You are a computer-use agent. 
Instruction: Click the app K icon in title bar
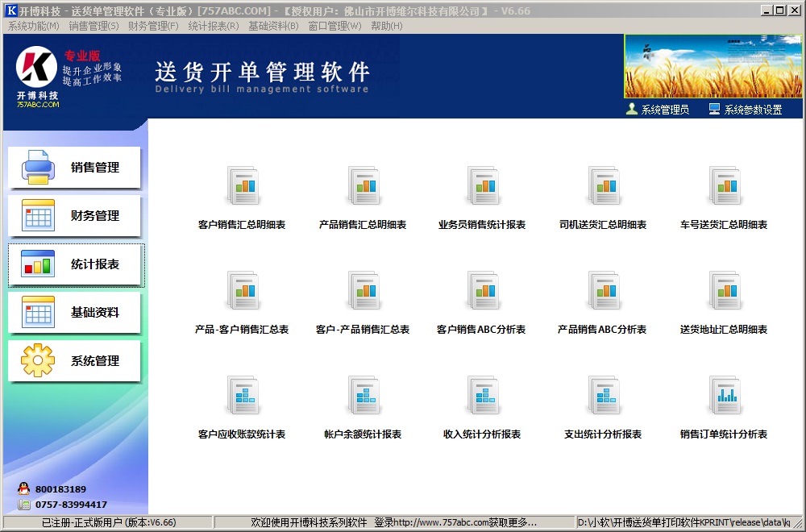pos(10,10)
